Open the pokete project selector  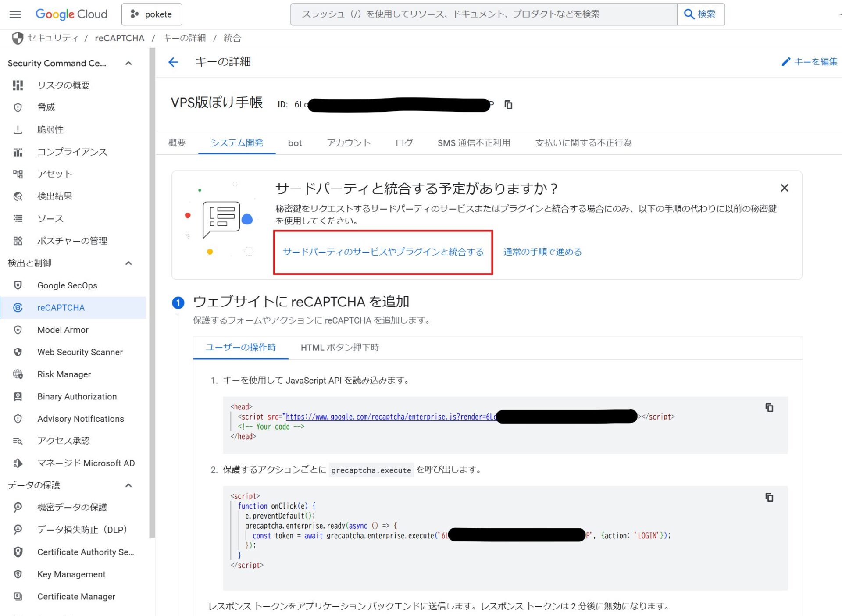pos(151,14)
